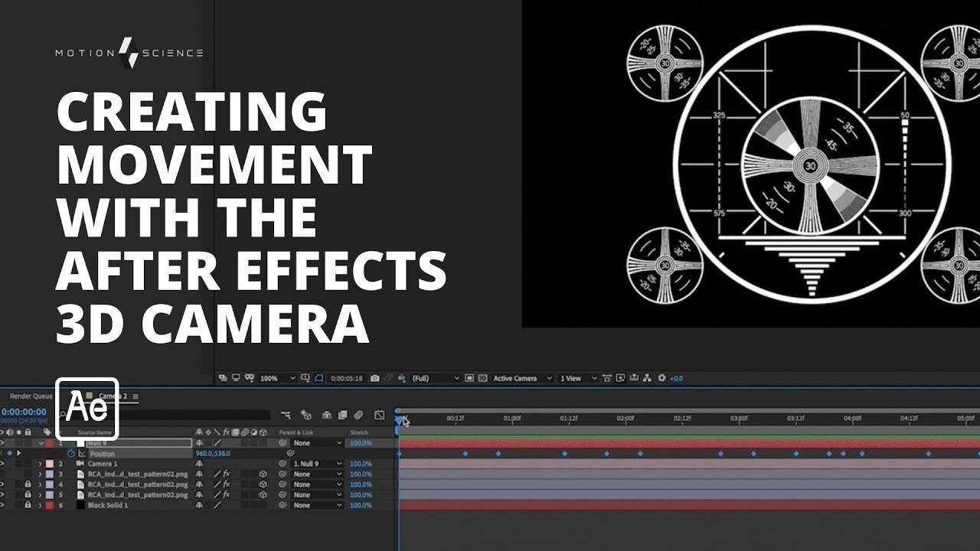Open the 1 View layout dropdown
This screenshot has height=551, width=980.
(579, 378)
